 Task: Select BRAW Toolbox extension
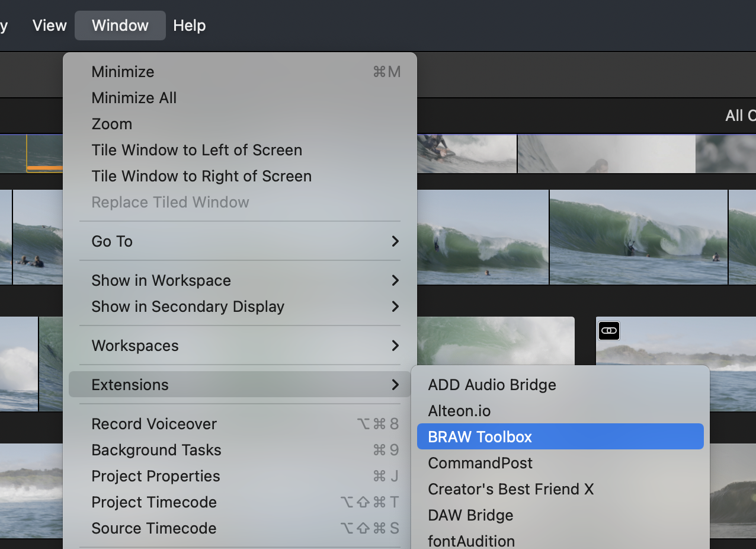point(480,437)
